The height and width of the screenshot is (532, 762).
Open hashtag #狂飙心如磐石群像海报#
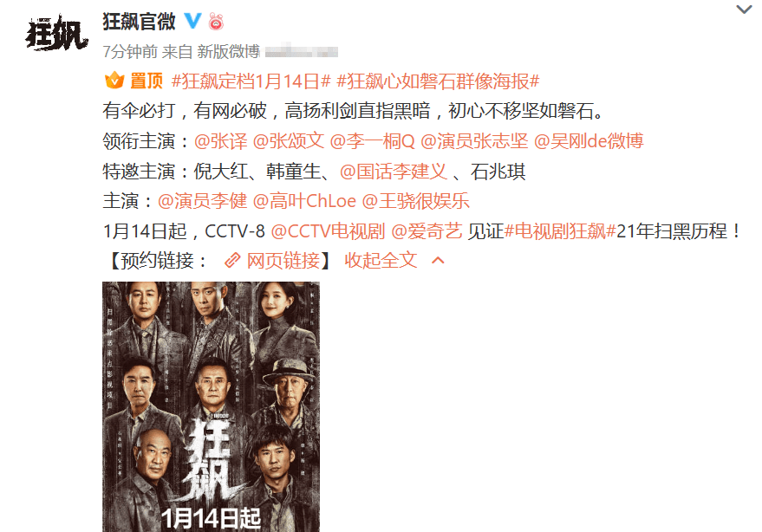438,81
